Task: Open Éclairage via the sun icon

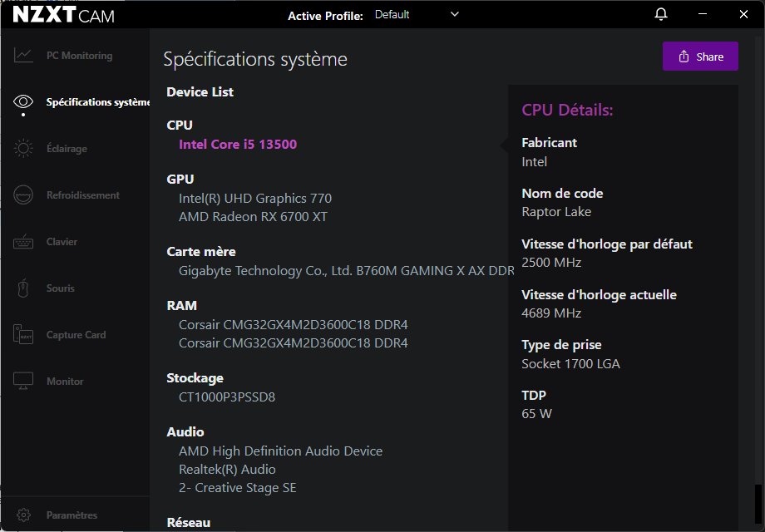Action: pos(23,149)
